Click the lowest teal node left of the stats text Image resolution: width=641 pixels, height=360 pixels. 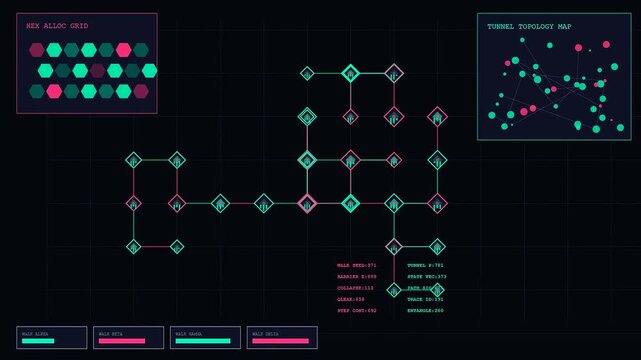click(x=394, y=290)
